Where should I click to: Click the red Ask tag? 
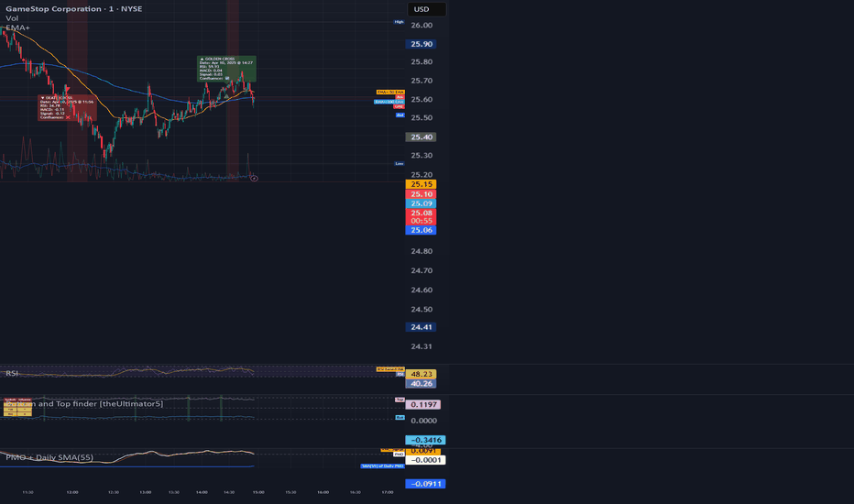click(x=400, y=97)
